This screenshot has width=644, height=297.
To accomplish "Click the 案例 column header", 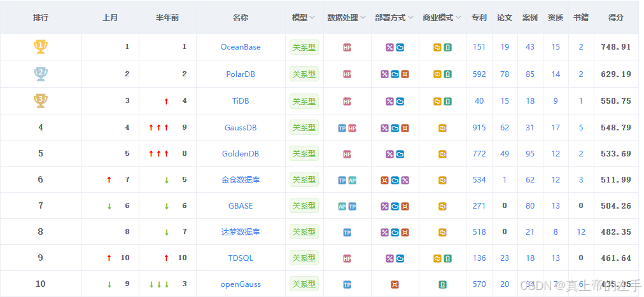I will click(530, 18).
